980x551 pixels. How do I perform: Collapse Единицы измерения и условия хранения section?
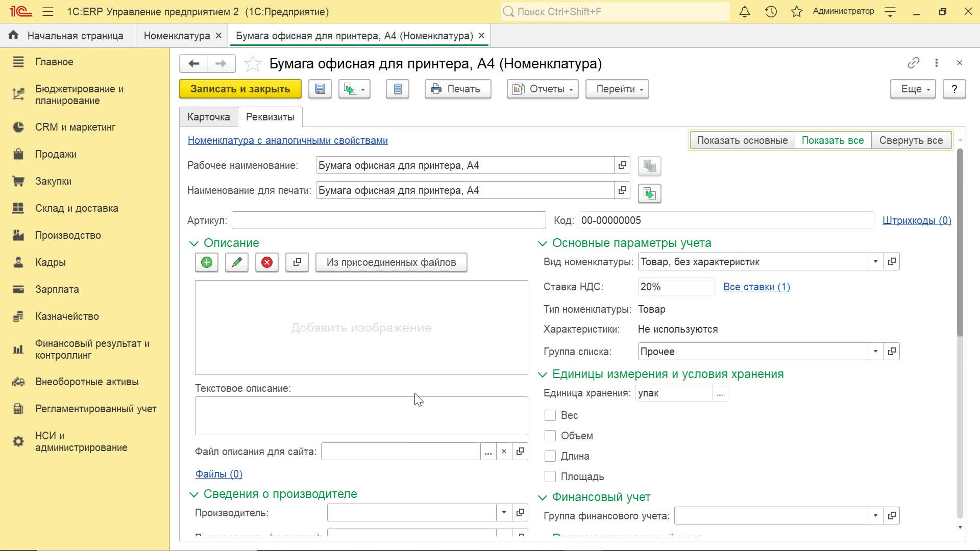tap(543, 374)
